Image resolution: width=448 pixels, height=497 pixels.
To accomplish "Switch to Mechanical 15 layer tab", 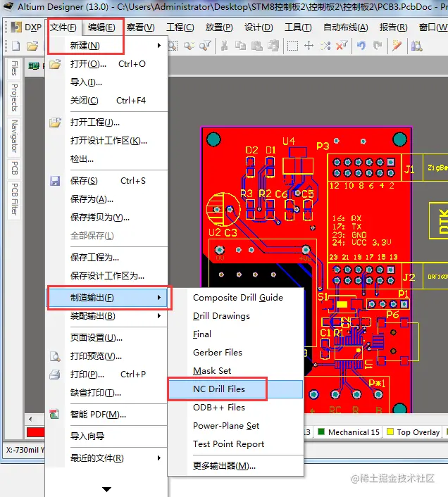I will point(348,432).
